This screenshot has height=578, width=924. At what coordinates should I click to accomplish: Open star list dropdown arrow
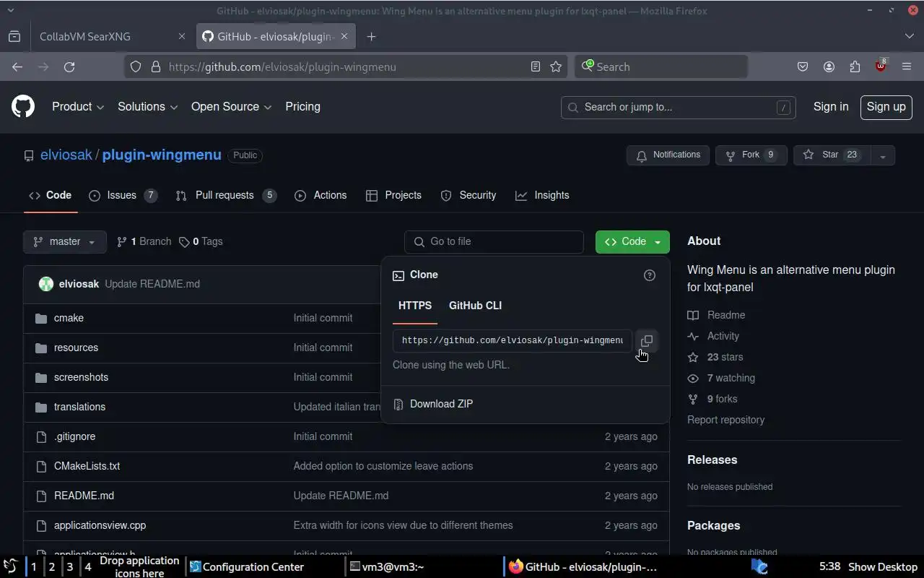click(882, 155)
